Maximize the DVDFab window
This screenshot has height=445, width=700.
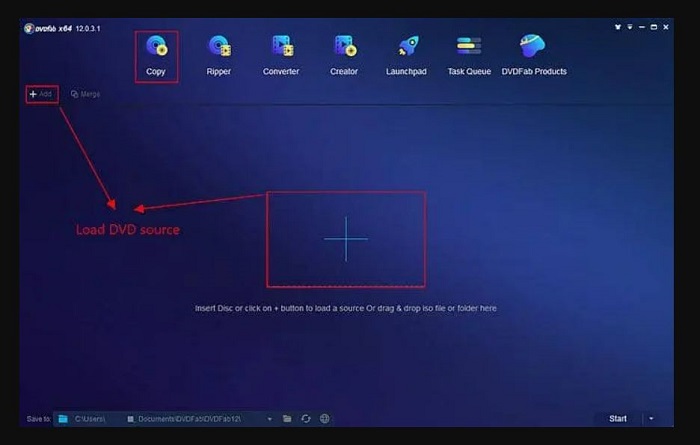[654, 27]
